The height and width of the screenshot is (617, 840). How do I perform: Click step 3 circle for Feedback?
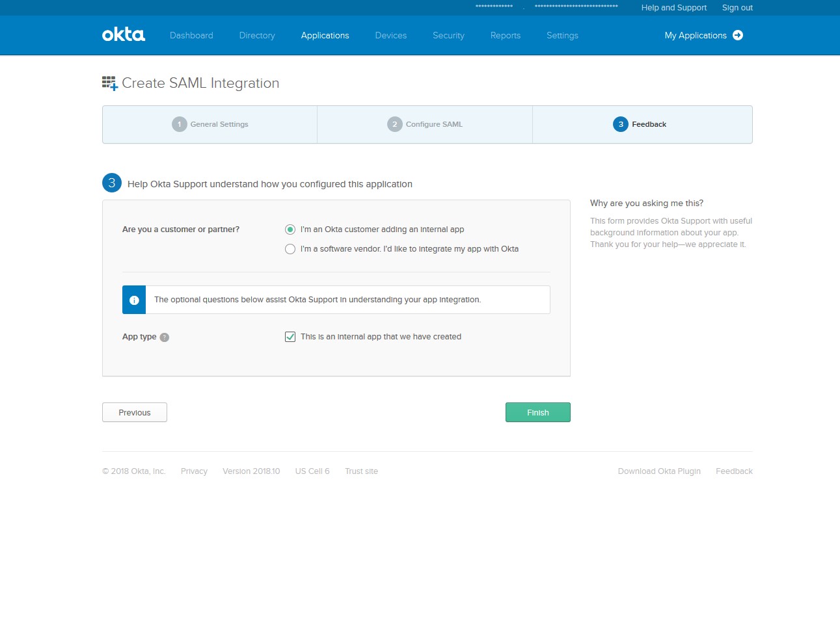pyautogui.click(x=621, y=124)
